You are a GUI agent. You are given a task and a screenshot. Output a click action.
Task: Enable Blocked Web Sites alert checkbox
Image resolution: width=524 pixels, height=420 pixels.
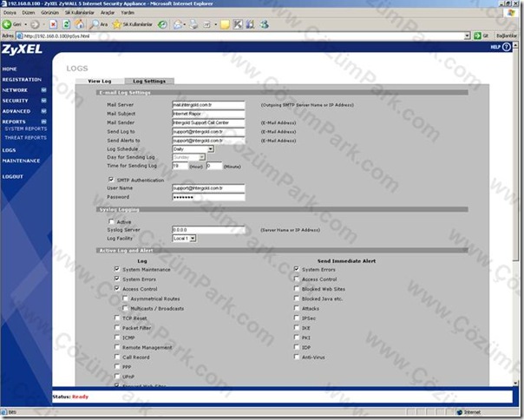point(297,288)
